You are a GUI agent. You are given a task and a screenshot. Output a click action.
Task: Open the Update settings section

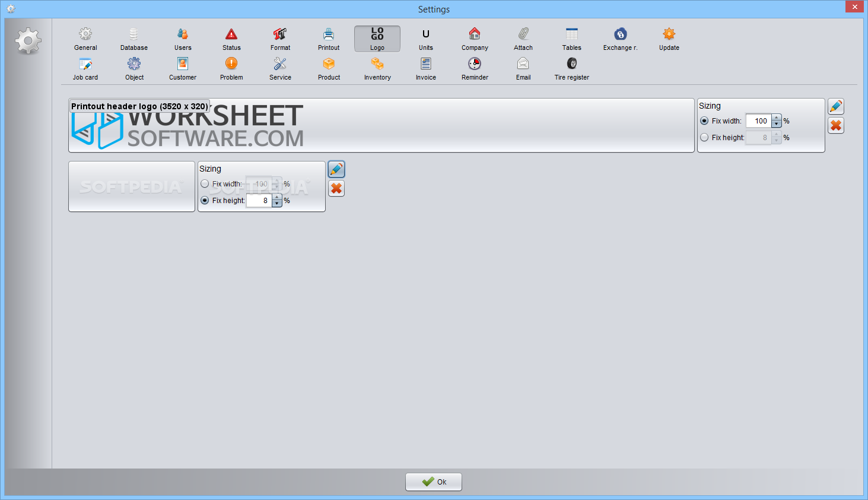[669, 39]
